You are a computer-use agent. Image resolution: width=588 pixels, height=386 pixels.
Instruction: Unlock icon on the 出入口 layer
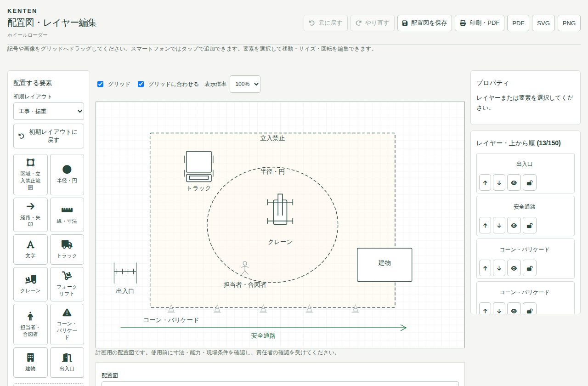click(x=529, y=182)
